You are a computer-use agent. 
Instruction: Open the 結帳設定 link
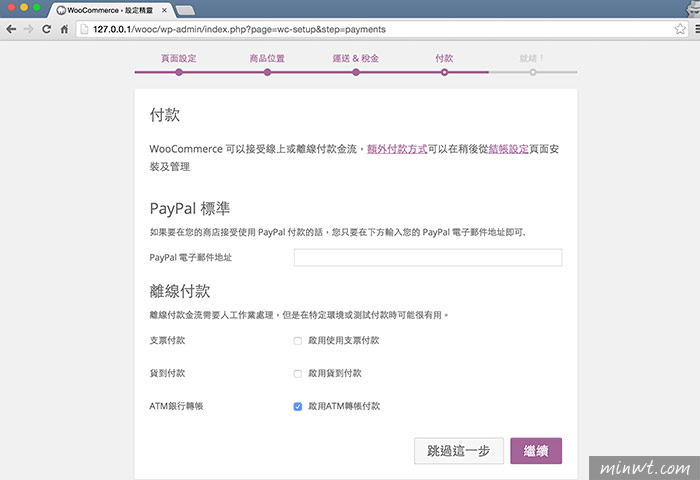tap(508, 149)
